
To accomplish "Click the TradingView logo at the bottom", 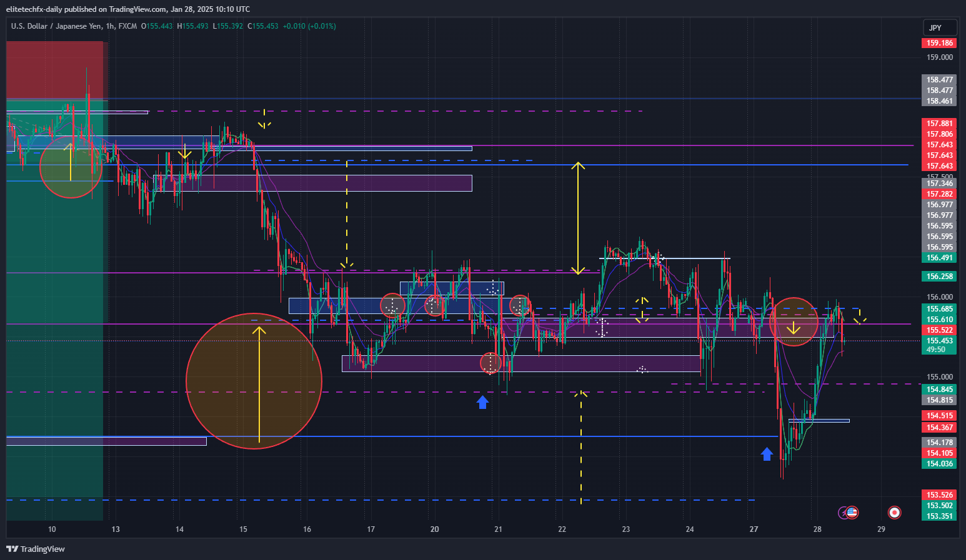I will (x=36, y=549).
